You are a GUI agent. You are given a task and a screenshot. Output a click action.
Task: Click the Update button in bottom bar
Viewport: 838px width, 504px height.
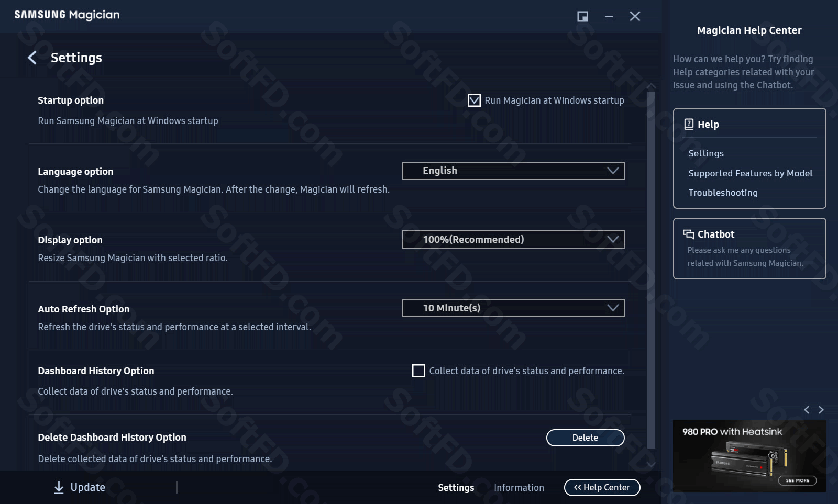pos(80,488)
